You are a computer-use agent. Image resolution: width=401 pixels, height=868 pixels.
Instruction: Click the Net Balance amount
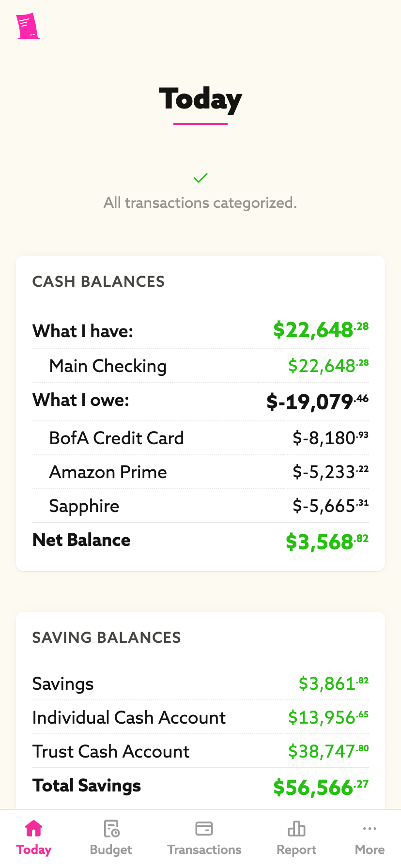click(x=327, y=542)
